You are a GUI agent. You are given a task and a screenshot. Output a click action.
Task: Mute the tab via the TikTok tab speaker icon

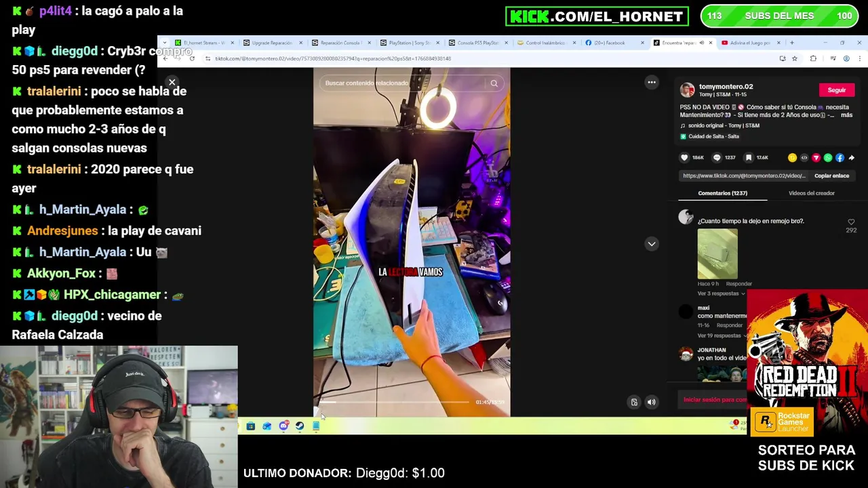point(702,43)
